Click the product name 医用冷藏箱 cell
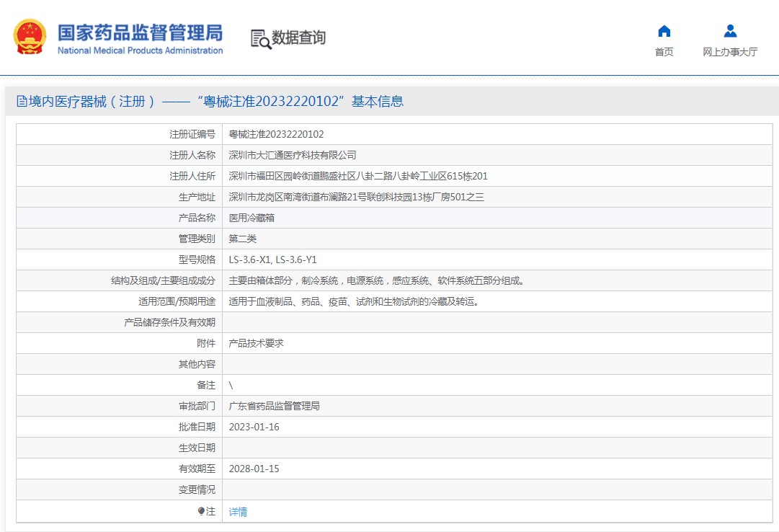 (x=251, y=218)
